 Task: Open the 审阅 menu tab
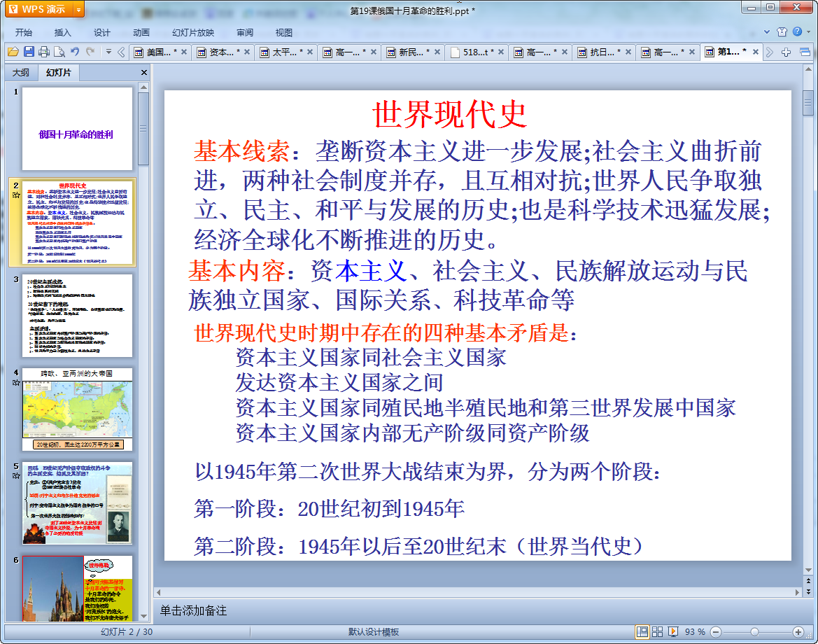(245, 32)
